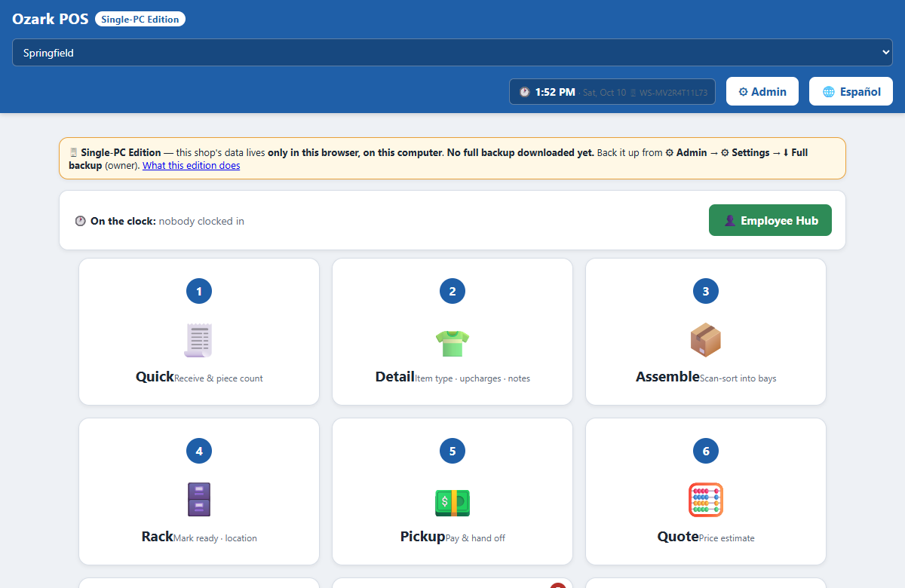The image size is (905, 588).
Task: Open the Springfield location dropdown
Action: 452,53
